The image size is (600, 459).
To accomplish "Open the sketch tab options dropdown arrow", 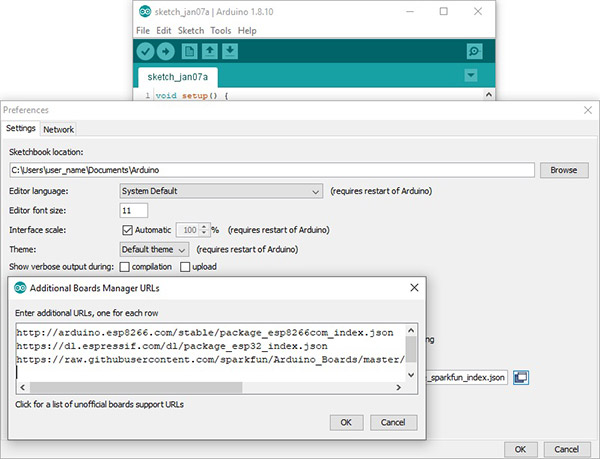I will point(470,77).
